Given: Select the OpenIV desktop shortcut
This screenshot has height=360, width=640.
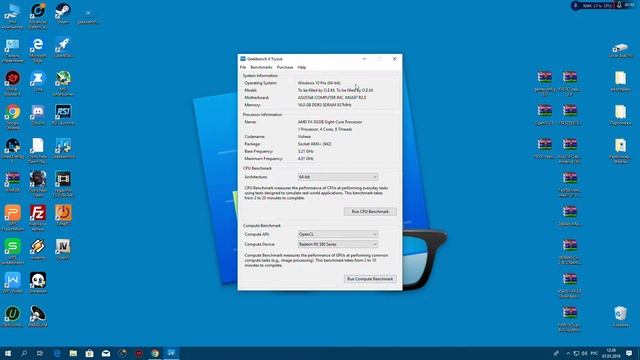Looking at the screenshot, I should tap(63, 249).
